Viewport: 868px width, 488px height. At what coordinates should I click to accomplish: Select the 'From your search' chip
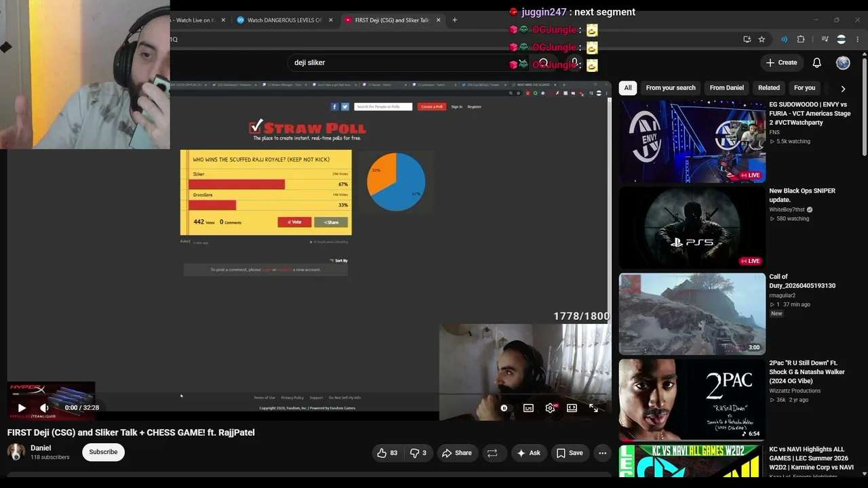pyautogui.click(x=671, y=87)
